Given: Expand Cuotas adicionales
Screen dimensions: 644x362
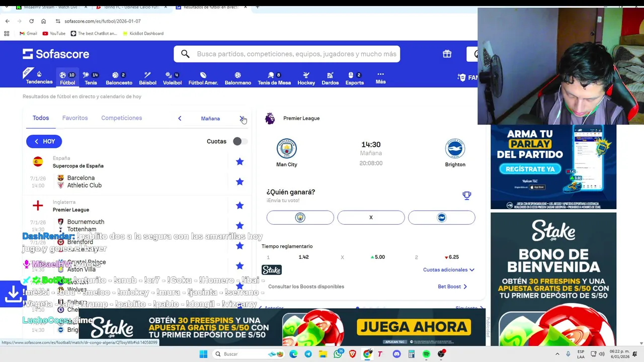Looking at the screenshot, I should tap(448, 270).
